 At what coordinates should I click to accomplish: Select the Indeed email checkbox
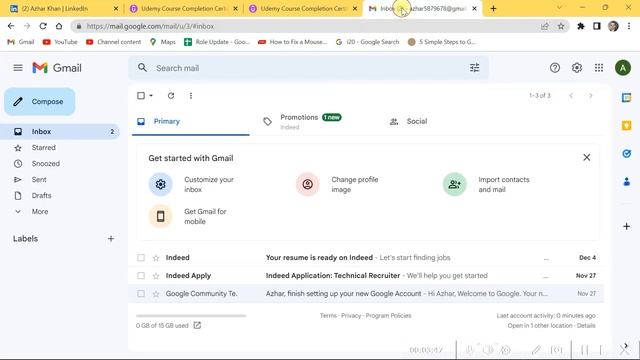141,258
